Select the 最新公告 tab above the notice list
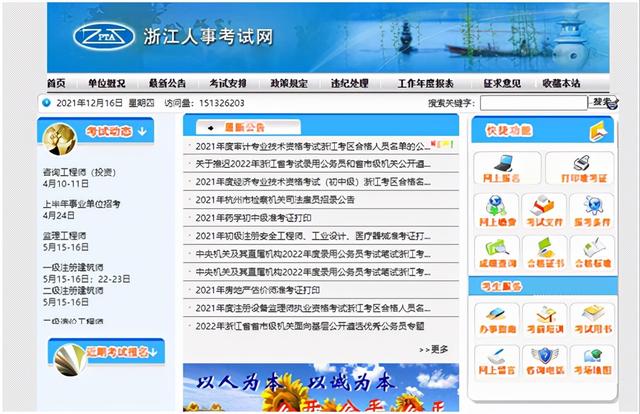Screen dimensions: 640x414 point(249,127)
